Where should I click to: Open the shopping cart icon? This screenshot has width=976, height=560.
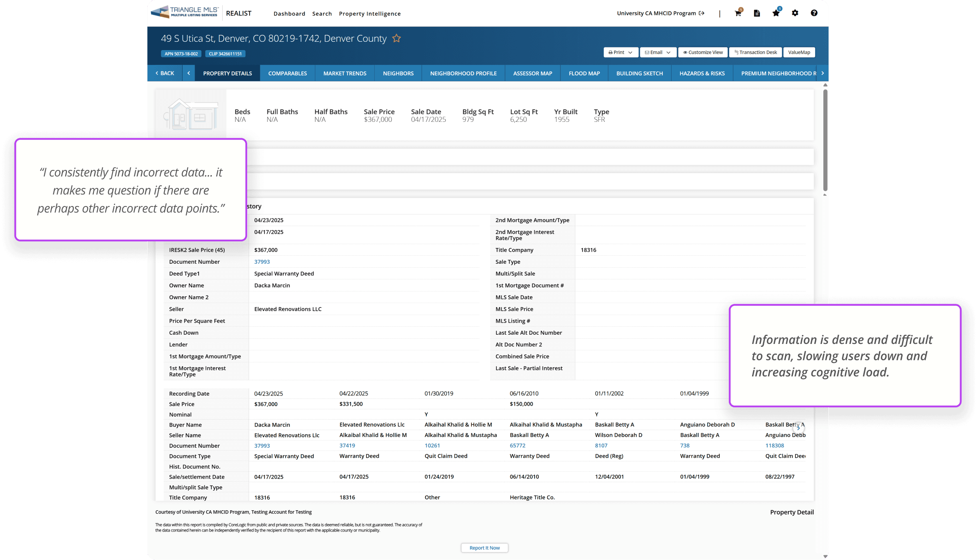pos(737,13)
